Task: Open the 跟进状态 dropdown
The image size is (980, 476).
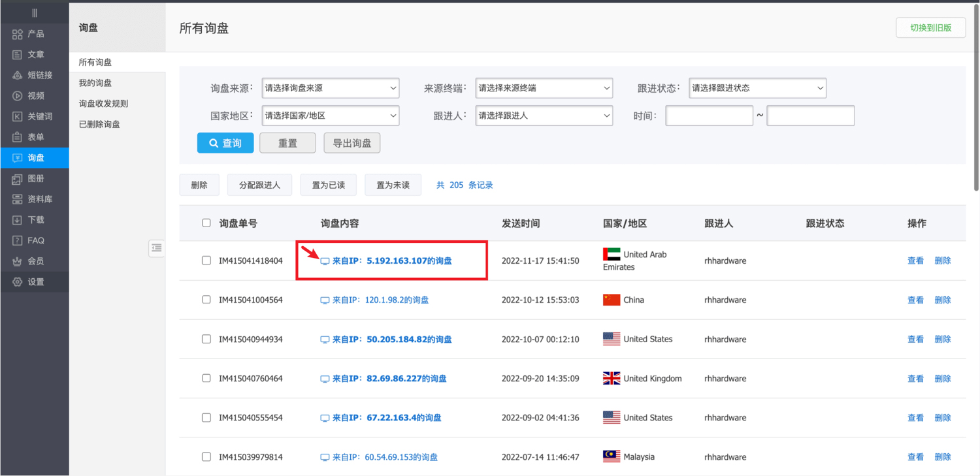Action: (757, 88)
